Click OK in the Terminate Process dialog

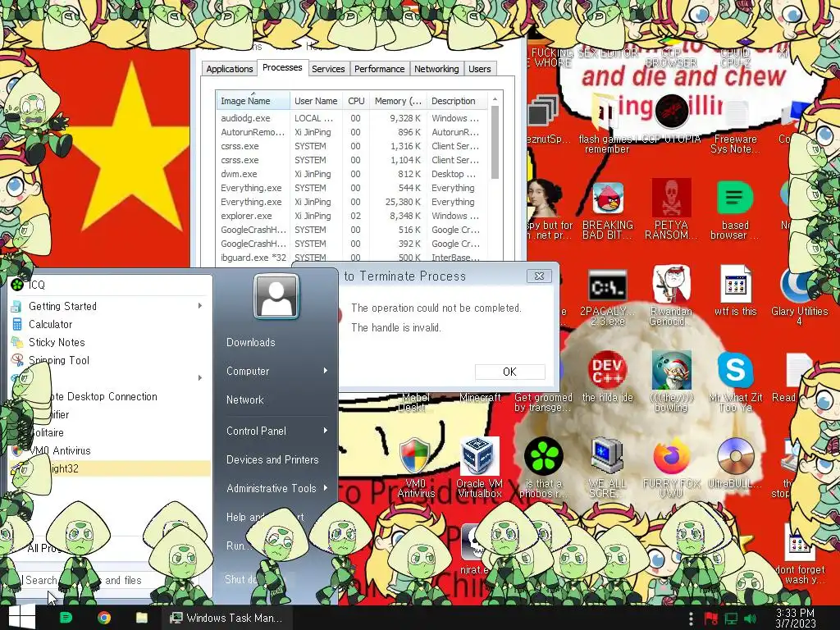click(509, 372)
